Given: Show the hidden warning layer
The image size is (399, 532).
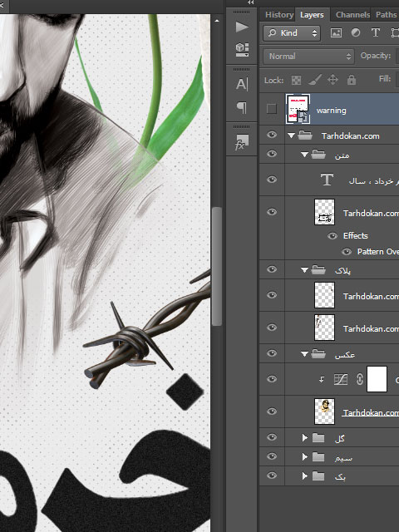Looking at the screenshot, I should click(x=272, y=109).
